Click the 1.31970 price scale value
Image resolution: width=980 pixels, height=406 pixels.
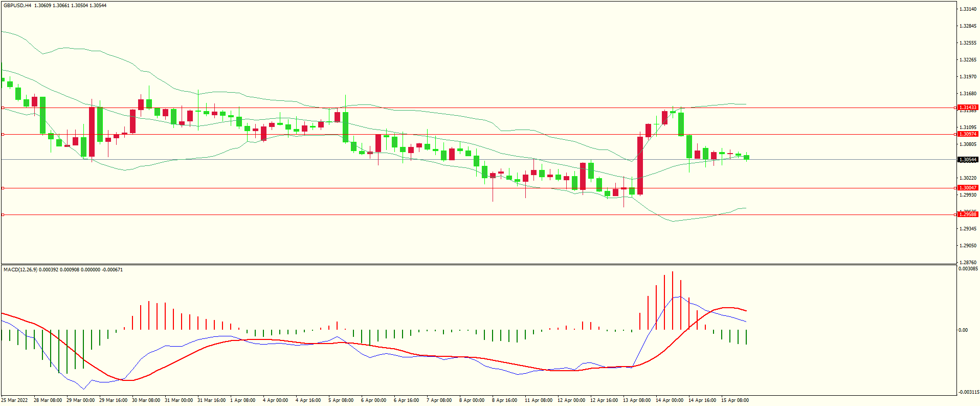point(968,77)
